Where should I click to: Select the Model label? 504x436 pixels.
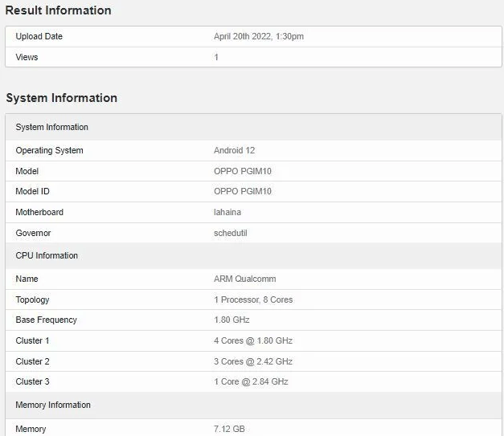coord(27,171)
